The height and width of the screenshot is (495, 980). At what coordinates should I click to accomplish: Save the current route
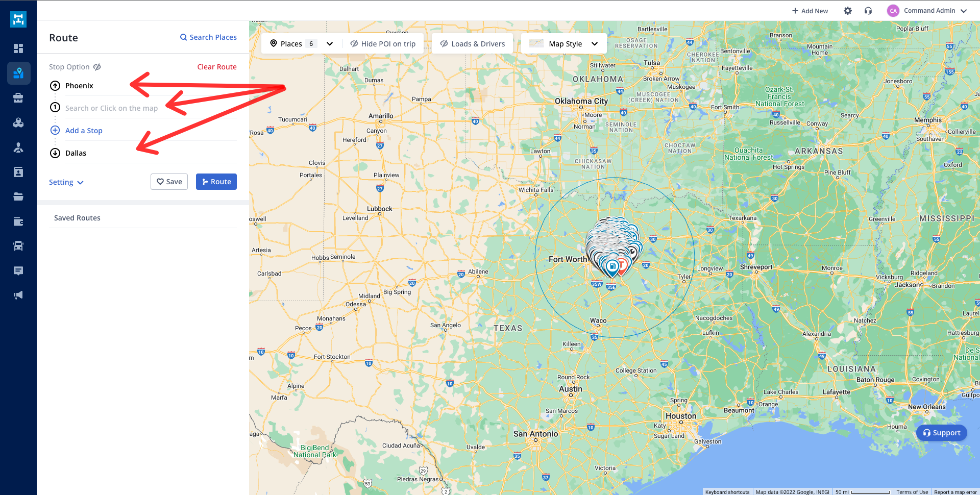click(169, 182)
